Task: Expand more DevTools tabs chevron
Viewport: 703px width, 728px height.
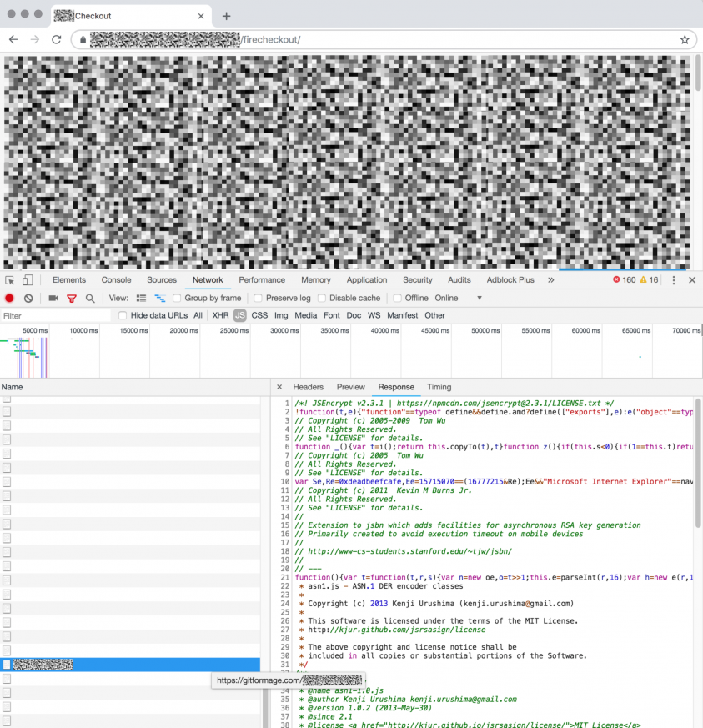Action: point(551,280)
